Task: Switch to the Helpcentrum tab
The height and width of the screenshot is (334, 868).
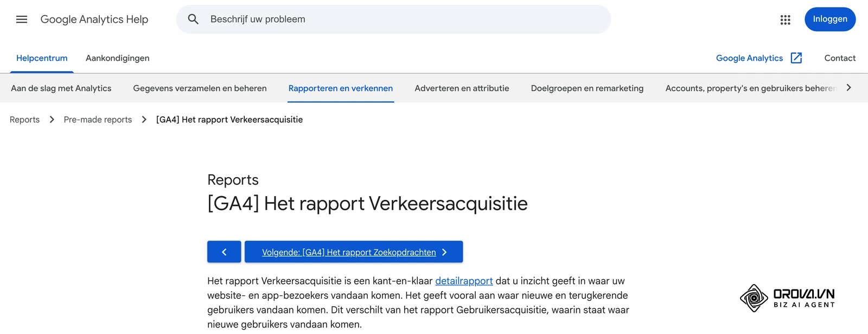Action: pos(42,58)
